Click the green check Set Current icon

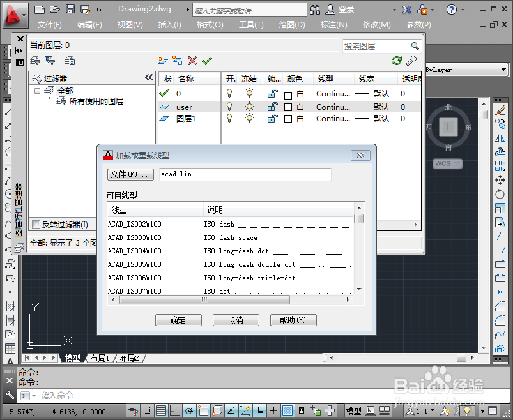[207, 61]
